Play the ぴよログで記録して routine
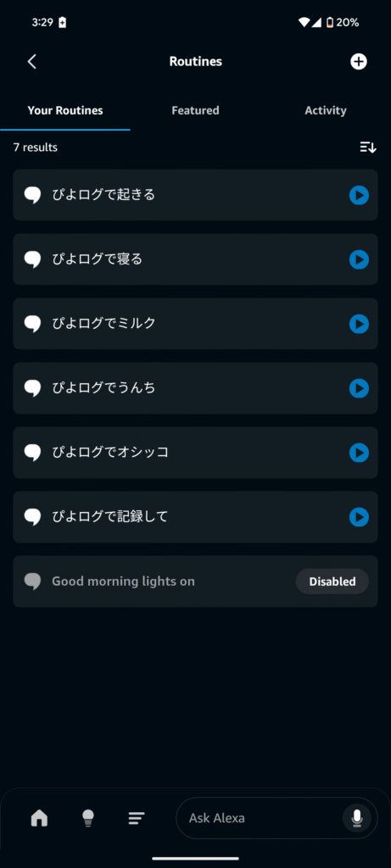Image resolution: width=391 pixels, height=868 pixels. coord(359,517)
